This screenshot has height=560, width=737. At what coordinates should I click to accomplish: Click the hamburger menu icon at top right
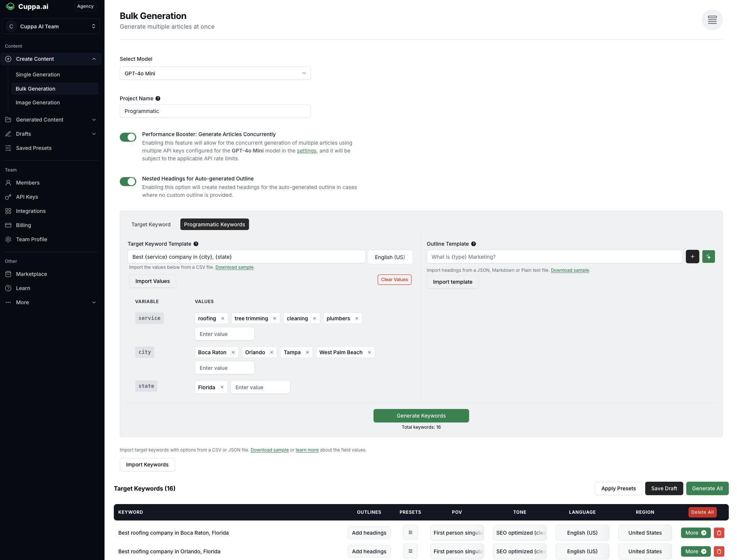click(x=712, y=20)
